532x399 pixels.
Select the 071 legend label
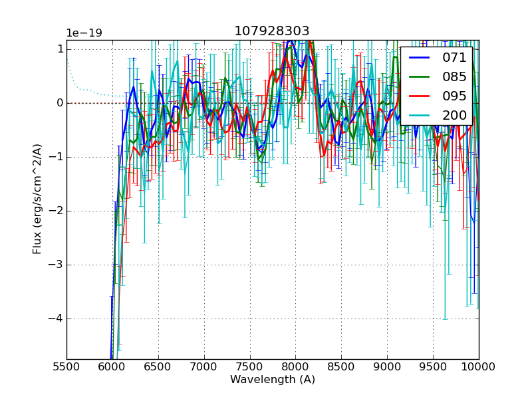coord(454,58)
